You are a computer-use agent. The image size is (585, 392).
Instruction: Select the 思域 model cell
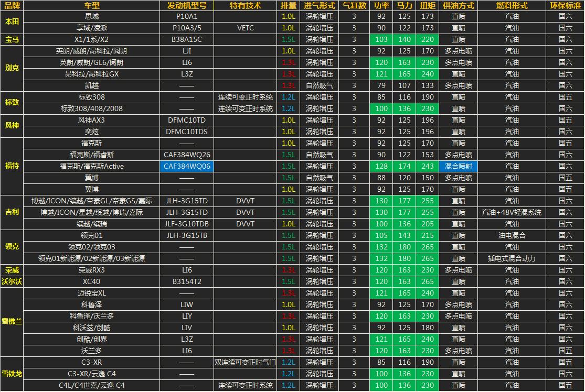click(x=91, y=16)
